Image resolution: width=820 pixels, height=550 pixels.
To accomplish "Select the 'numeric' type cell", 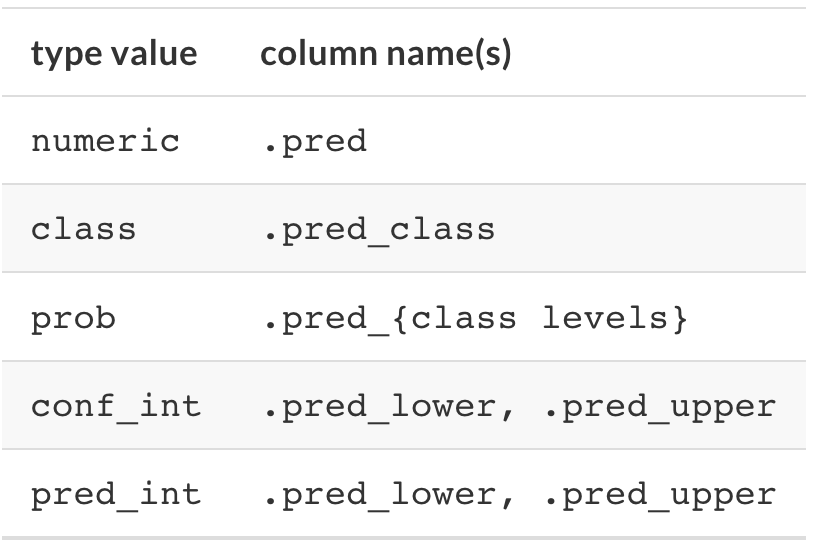I will [x=105, y=141].
